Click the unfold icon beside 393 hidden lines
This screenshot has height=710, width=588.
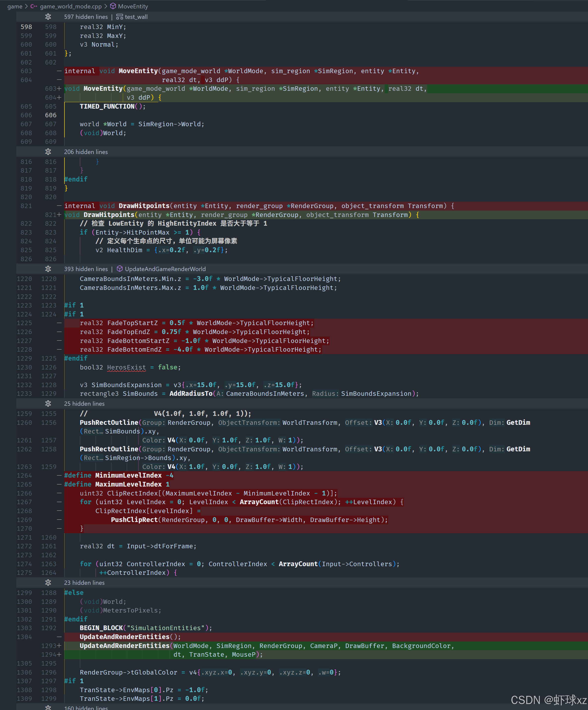point(48,269)
